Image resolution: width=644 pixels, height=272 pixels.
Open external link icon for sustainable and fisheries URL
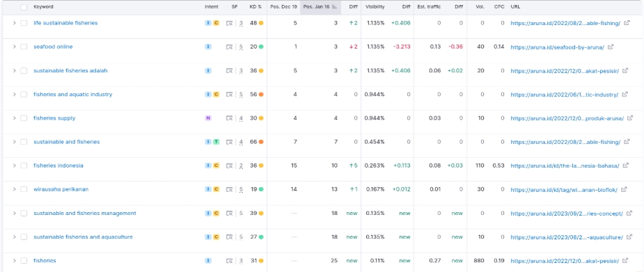pyautogui.click(x=627, y=142)
